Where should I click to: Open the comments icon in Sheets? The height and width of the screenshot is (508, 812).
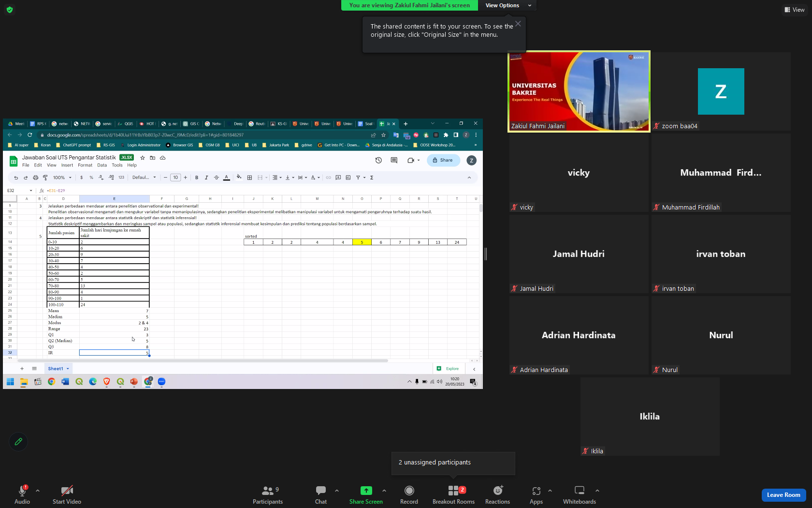tap(394, 160)
